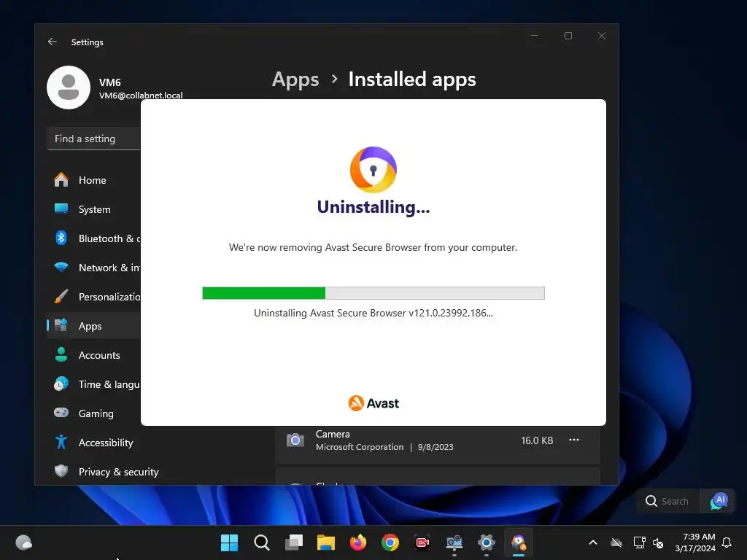Click the desktop Search box

(667, 501)
